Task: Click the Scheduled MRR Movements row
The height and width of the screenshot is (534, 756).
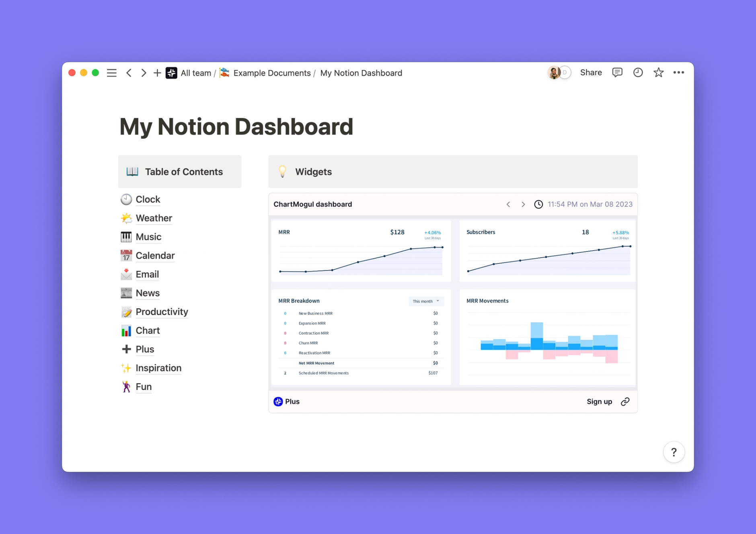Action: [361, 373]
